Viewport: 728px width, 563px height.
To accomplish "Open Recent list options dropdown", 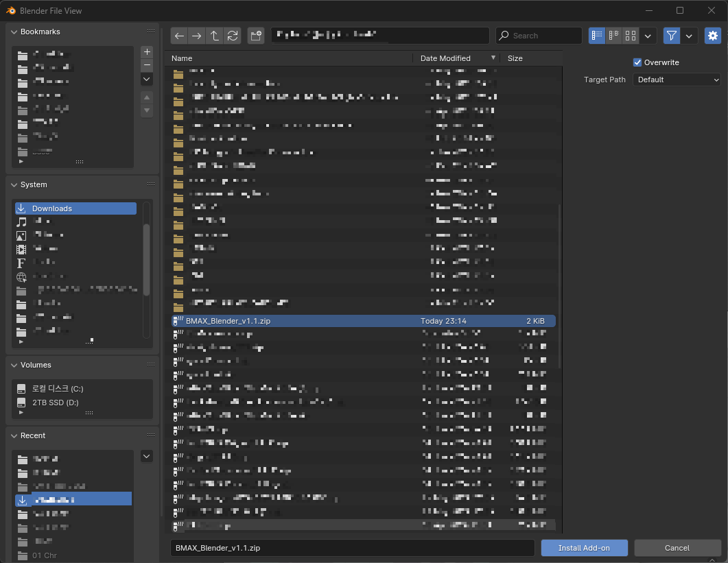I will [x=147, y=456].
